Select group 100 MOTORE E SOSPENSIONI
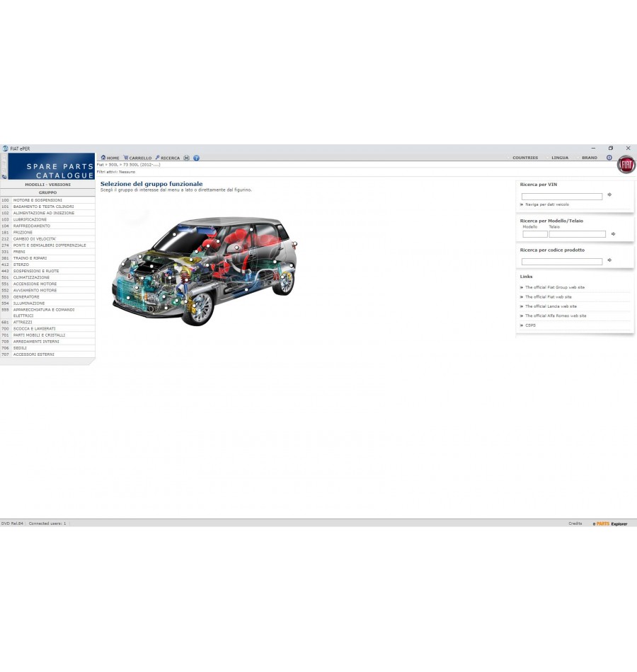Screen dimensions: 637x672 [x=47, y=200]
